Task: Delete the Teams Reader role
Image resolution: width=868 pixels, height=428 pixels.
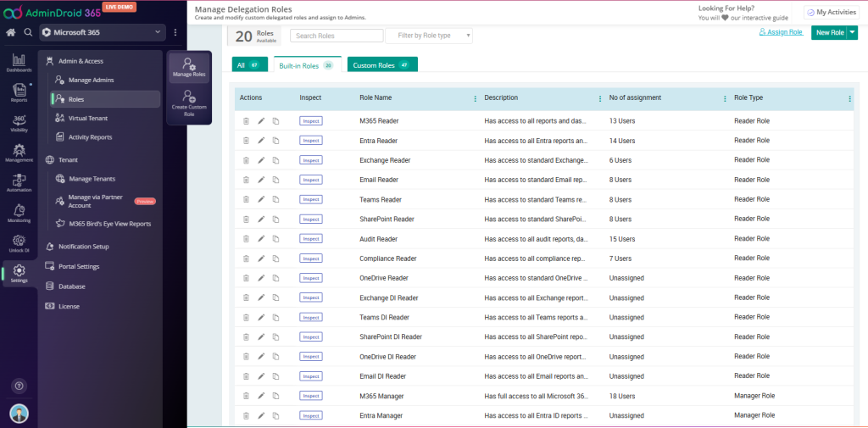Action: [246, 199]
